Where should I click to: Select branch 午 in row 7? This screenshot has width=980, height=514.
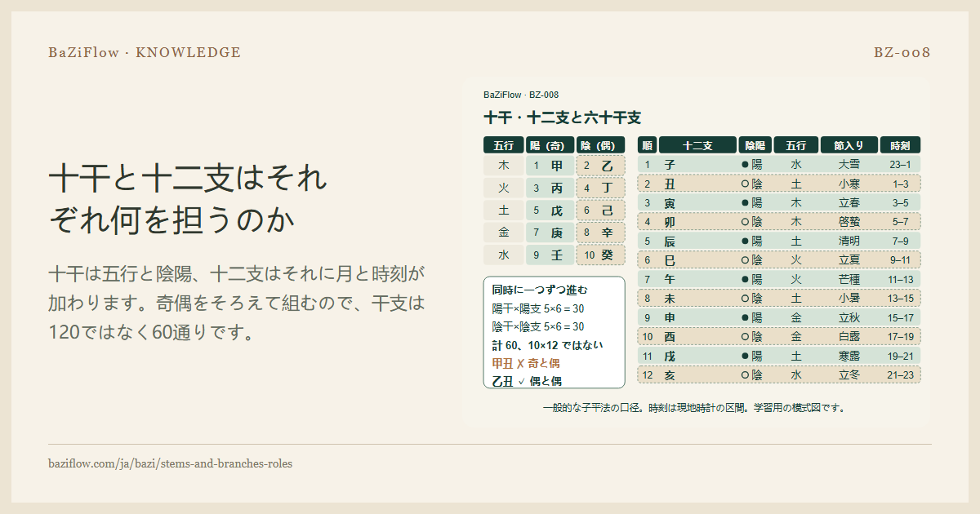click(x=670, y=279)
